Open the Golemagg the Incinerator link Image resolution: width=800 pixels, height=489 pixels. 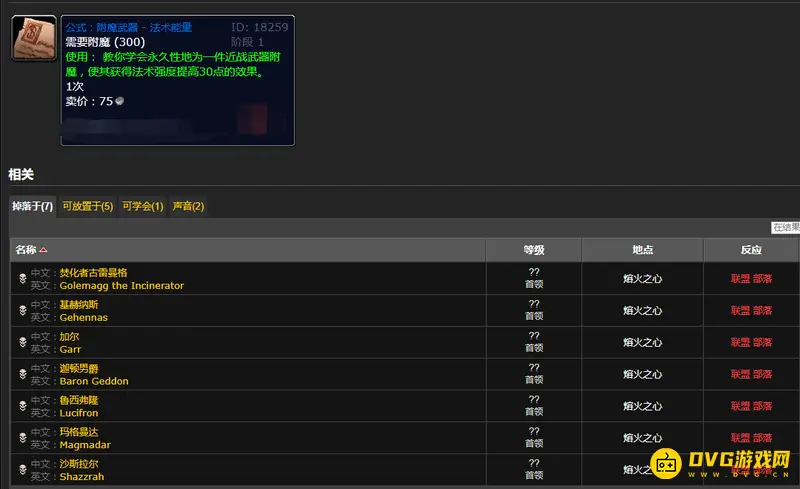121,285
